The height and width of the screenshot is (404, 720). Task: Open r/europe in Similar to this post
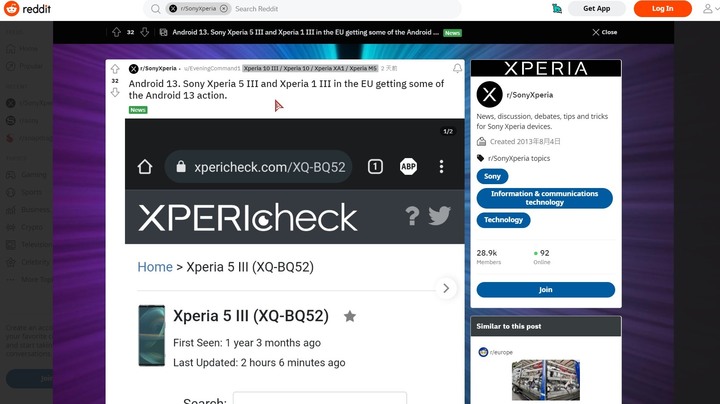(x=501, y=352)
